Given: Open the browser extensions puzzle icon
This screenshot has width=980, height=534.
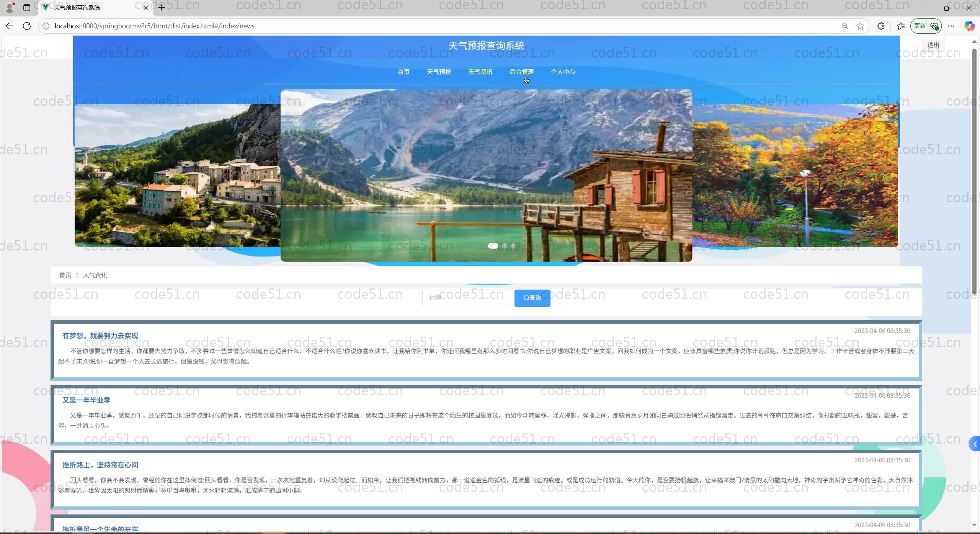Looking at the screenshot, I should 881,26.
